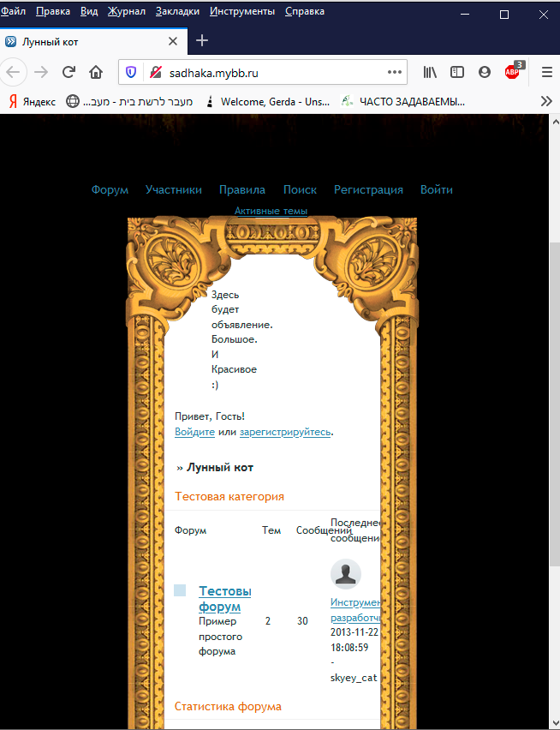Open the hamburger application menu
560x730 pixels.
click(x=547, y=72)
